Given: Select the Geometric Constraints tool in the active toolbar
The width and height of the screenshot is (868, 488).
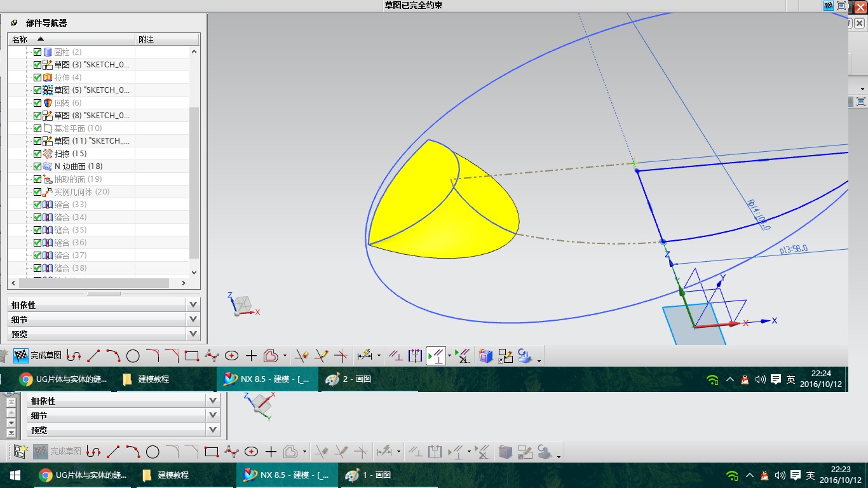Looking at the screenshot, I should [x=396, y=356].
